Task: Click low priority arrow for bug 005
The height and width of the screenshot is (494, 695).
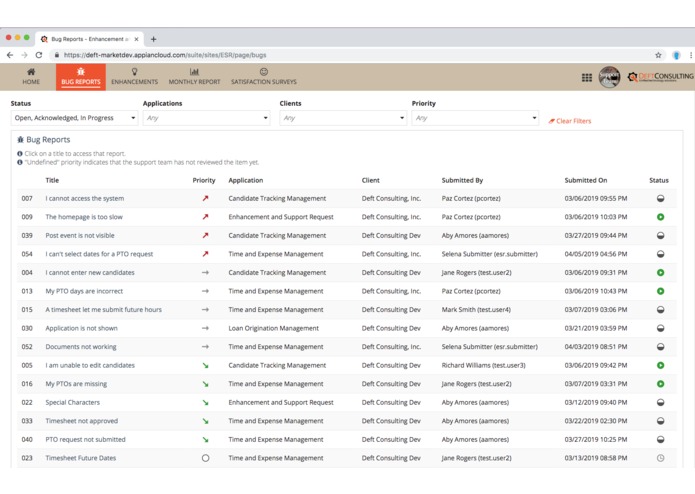Action: click(205, 366)
